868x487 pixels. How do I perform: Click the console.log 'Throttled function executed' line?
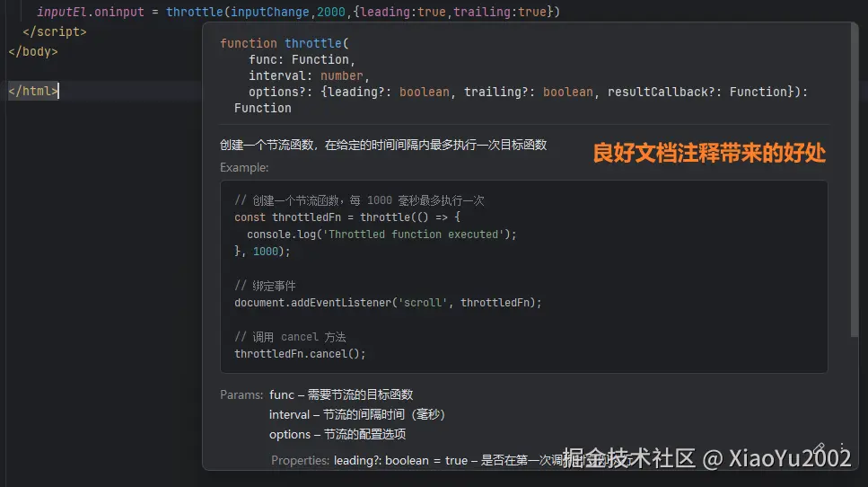point(381,235)
